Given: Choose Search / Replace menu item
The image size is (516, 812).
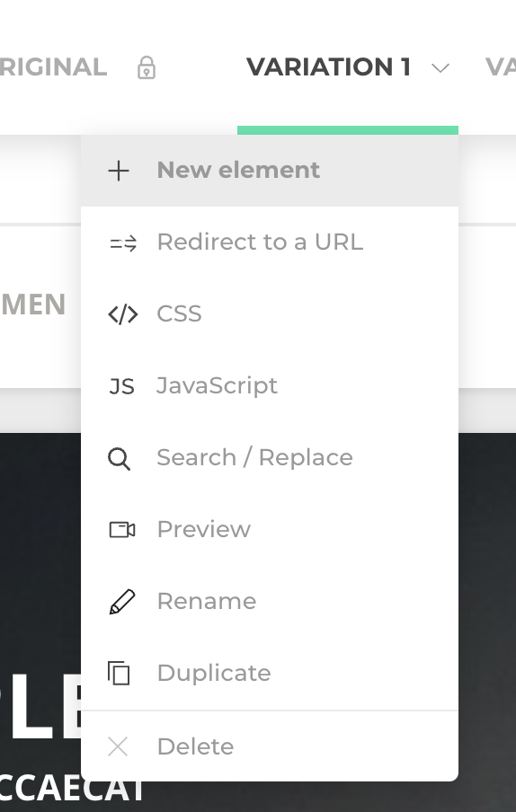Looking at the screenshot, I should pos(270,458).
